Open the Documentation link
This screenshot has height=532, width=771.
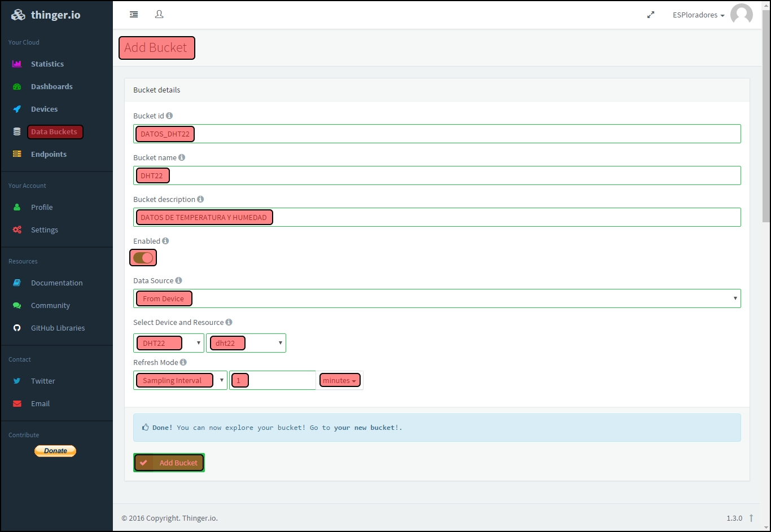click(57, 283)
